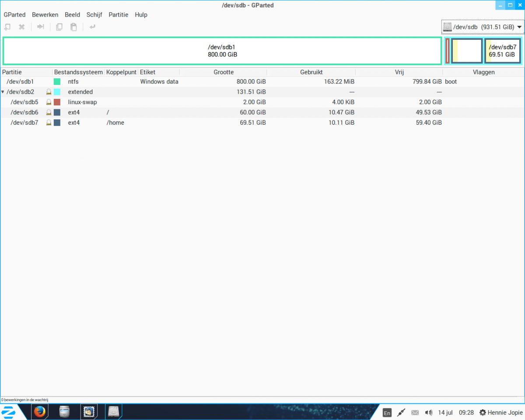Collapse the /dev/sdb2 extended partition tree

tap(3, 92)
